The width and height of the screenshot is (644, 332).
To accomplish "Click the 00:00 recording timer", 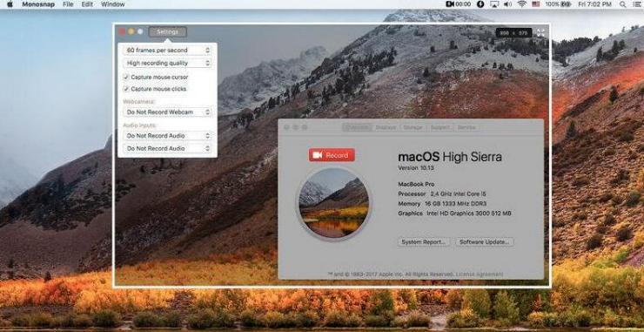I will (x=463, y=4).
